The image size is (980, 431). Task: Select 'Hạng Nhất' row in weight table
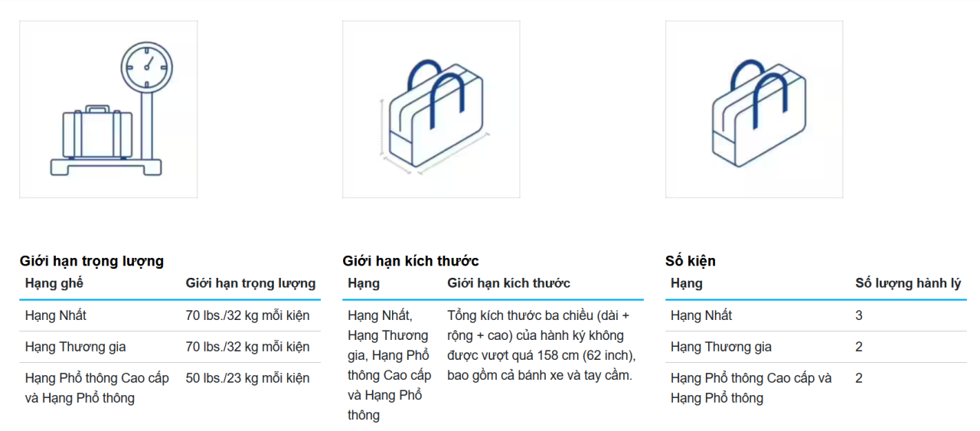pyautogui.click(x=170, y=315)
